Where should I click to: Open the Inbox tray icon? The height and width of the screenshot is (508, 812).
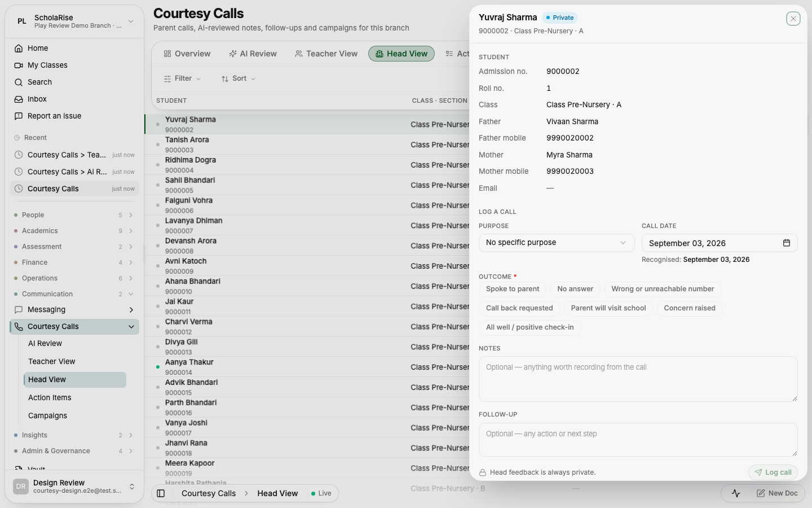point(19,99)
